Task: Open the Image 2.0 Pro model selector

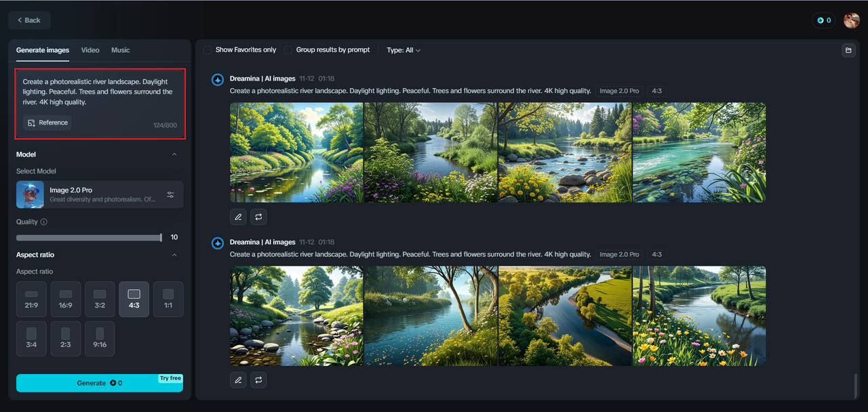Action: point(100,194)
